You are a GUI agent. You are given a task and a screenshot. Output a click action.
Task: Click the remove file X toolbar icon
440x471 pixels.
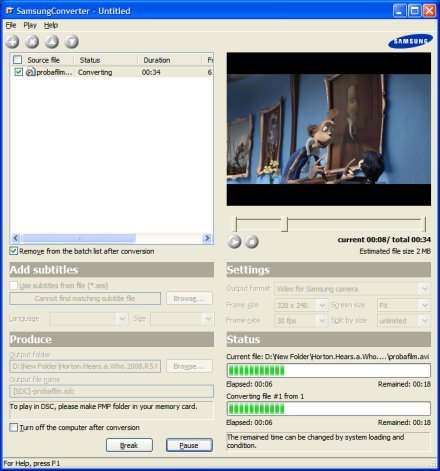32,42
